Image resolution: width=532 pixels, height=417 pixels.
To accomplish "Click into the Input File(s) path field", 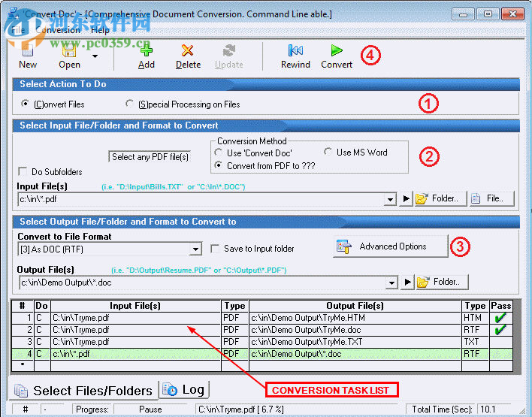I will click(201, 199).
